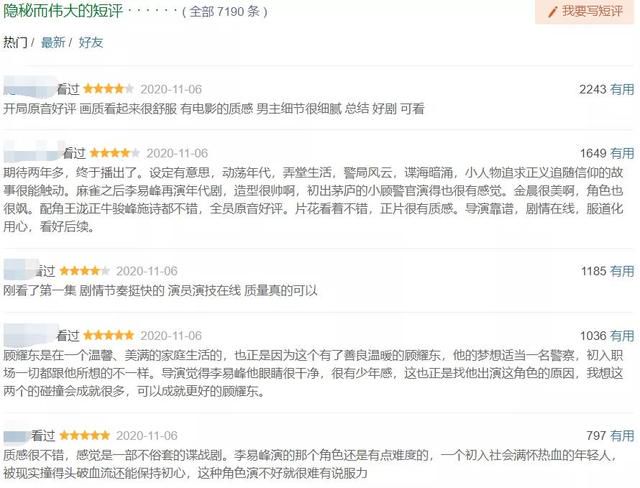Click the star rating of the 1185-vote review
This screenshot has width=640, height=488.
tap(84, 271)
